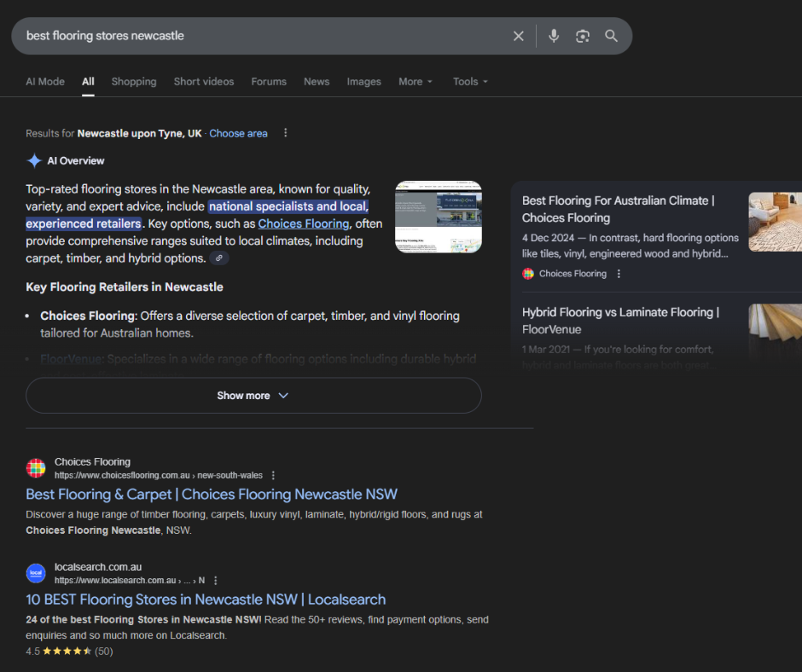Open AI Mode tab

coord(45,82)
